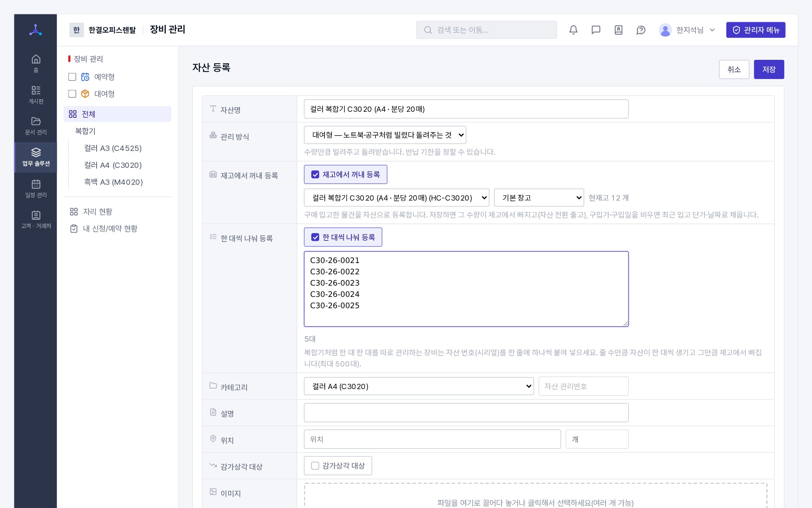Click the 관리 방식 cubes icon
This screenshot has height=508, width=812.
point(213,135)
